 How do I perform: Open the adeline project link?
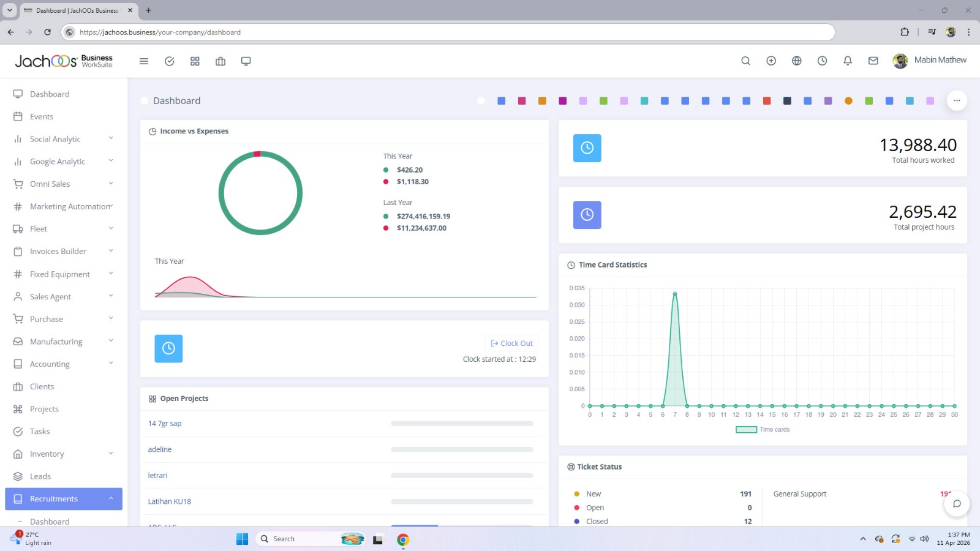(160, 449)
